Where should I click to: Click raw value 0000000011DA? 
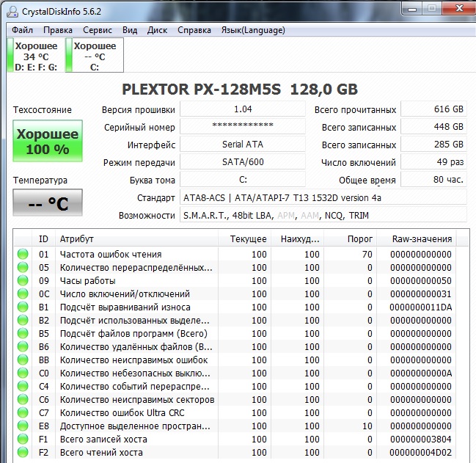pyautogui.click(x=421, y=307)
